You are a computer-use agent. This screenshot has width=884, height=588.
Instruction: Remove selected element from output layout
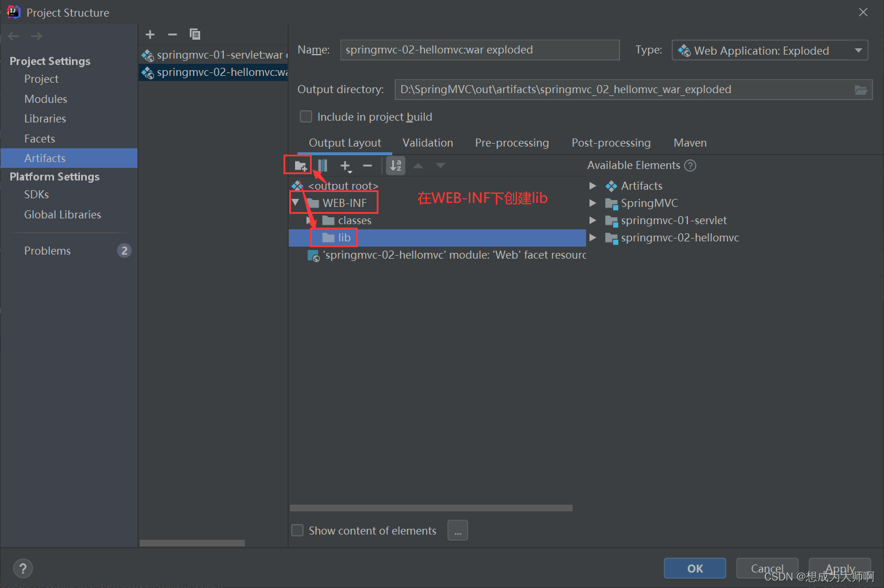(x=368, y=166)
